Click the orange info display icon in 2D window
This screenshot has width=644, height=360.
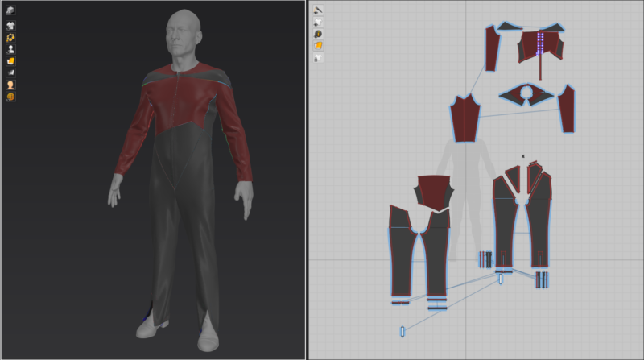pos(318,34)
